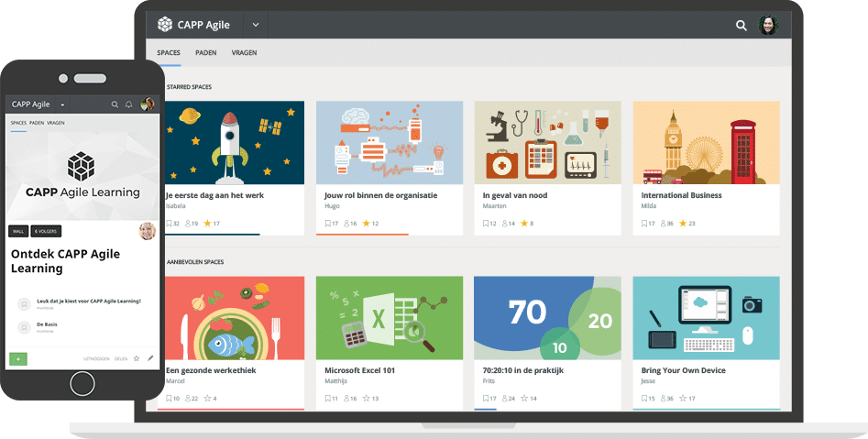
Task: Switch to the PADEN tab on laptop
Action: (206, 52)
